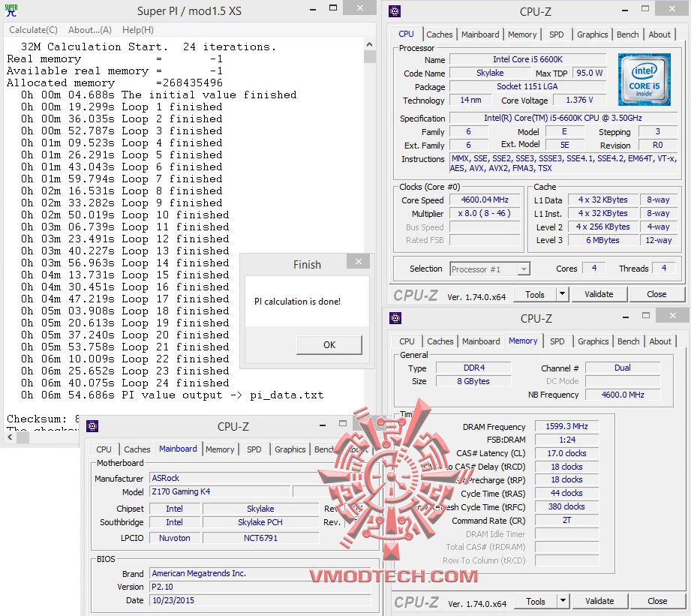Viewport: 691px width, 616px height.
Task: Click CAS# Latency value 17.0 clocks
Action: pyautogui.click(x=566, y=453)
